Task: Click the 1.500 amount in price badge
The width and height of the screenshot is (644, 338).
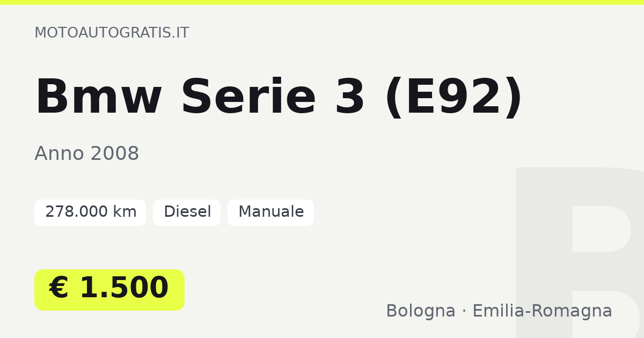Action: pos(124,288)
